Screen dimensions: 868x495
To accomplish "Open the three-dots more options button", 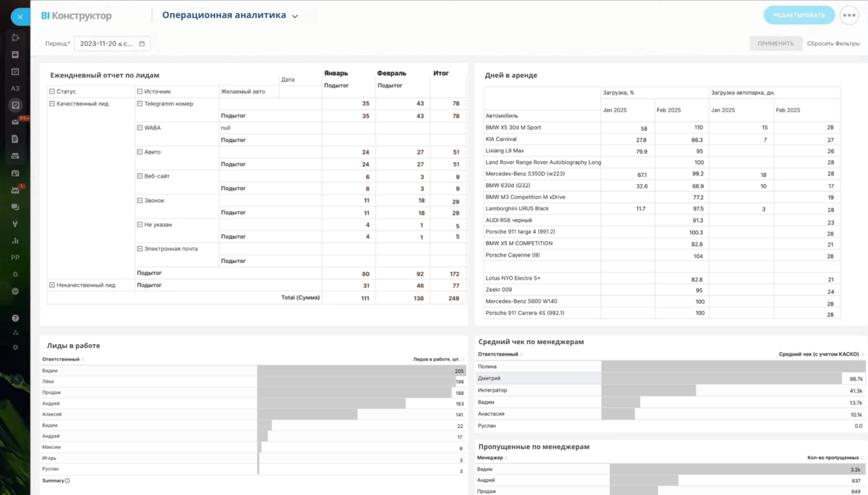I will coord(849,16).
